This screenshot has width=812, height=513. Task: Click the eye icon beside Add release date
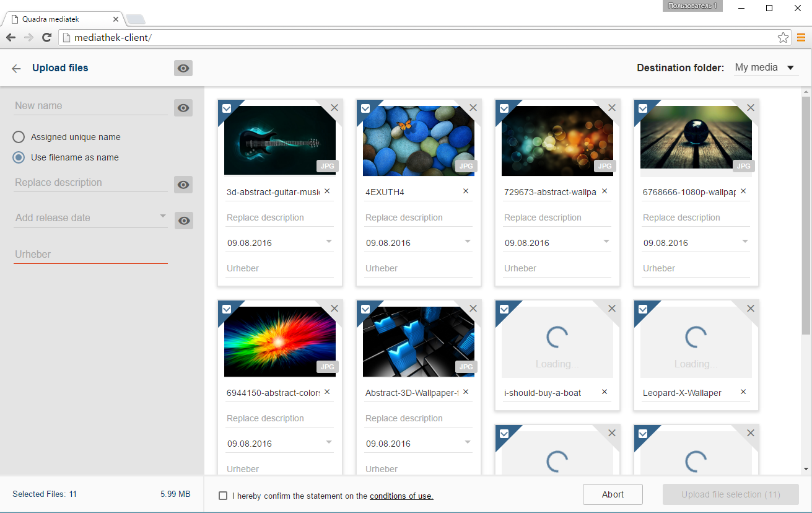183,221
